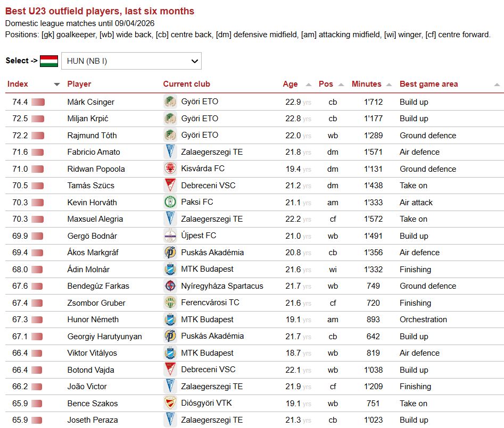The width and height of the screenshot is (504, 428).
Task: Click Ferencvárosi TC club crest
Action: click(170, 303)
